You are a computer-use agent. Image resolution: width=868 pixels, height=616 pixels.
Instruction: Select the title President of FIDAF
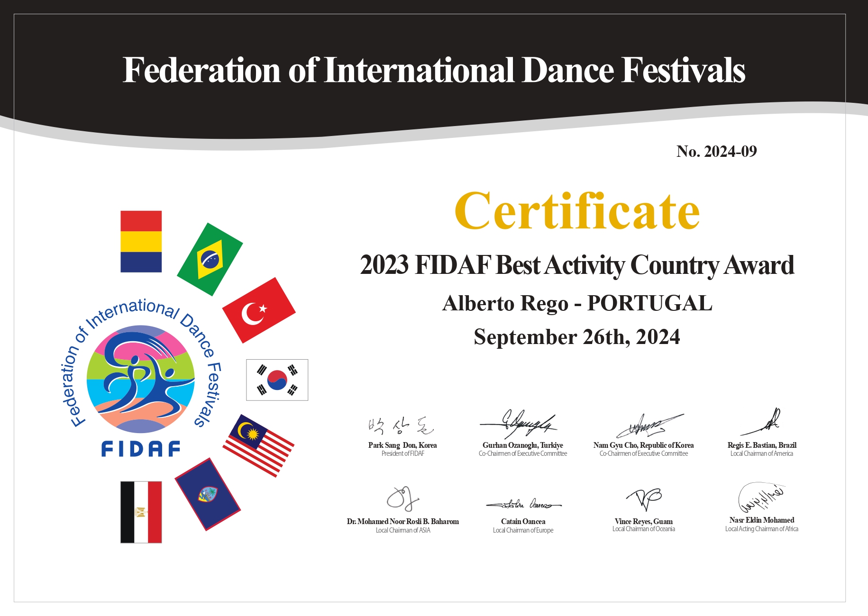click(x=403, y=453)
